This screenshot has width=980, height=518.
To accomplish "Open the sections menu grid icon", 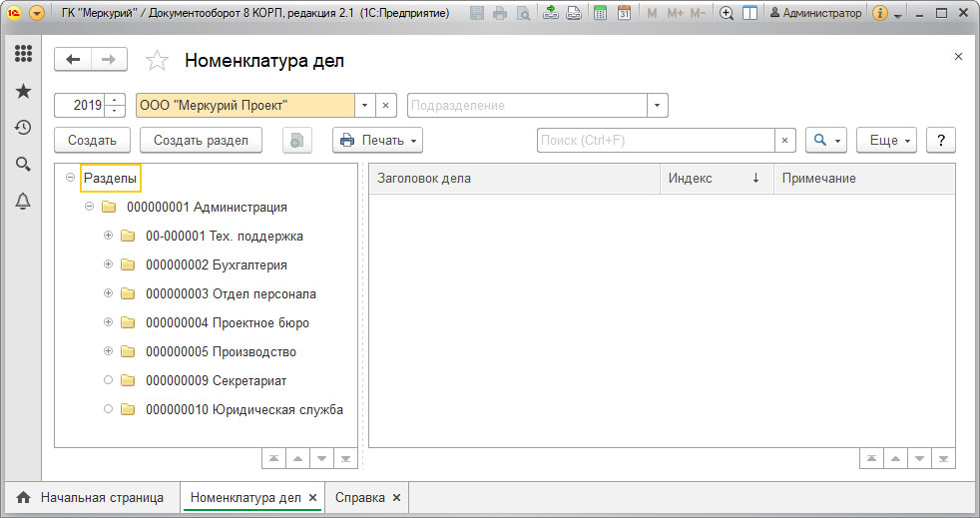I will coord(23,53).
